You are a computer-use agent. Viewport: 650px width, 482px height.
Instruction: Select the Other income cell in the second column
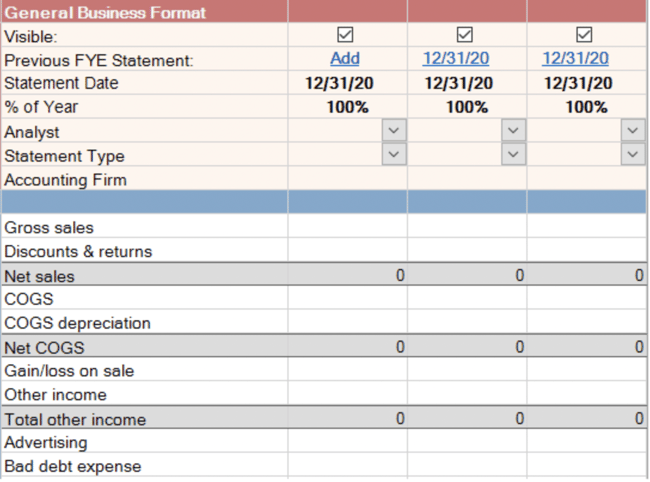[x=467, y=394]
